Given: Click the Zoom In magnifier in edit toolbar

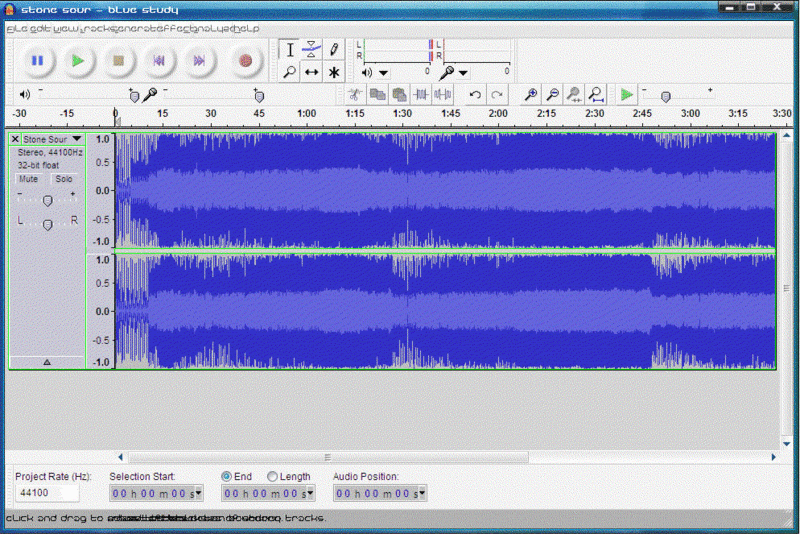Looking at the screenshot, I should point(531,95).
